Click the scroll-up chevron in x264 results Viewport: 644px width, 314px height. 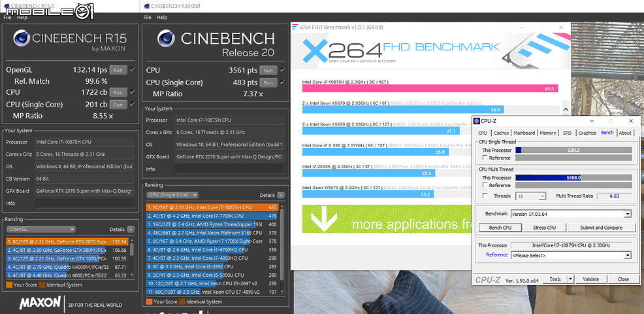566,110
